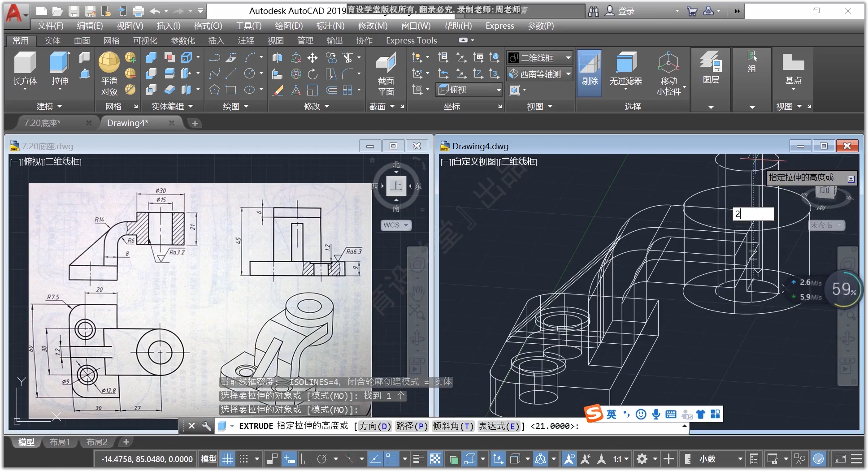Click the 截面平面 section plane tool
This screenshot has height=471, width=868.
click(x=386, y=74)
